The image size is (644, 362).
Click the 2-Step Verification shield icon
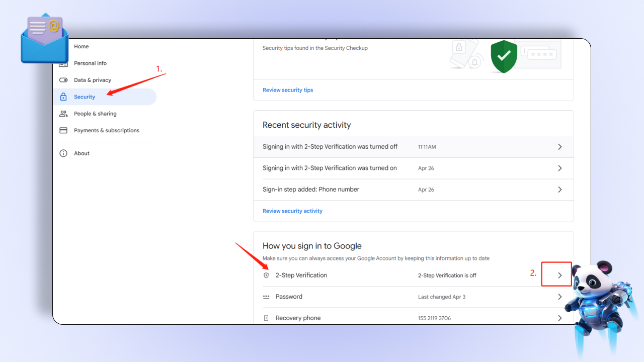266,276
